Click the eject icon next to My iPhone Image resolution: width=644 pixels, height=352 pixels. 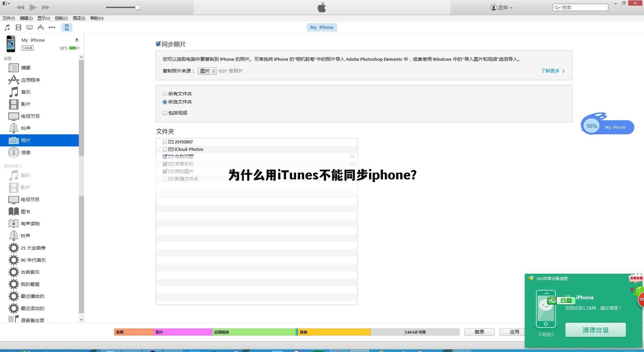pos(77,40)
